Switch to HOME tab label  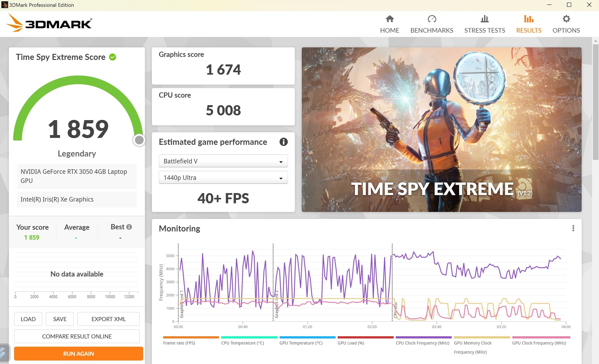(x=389, y=30)
